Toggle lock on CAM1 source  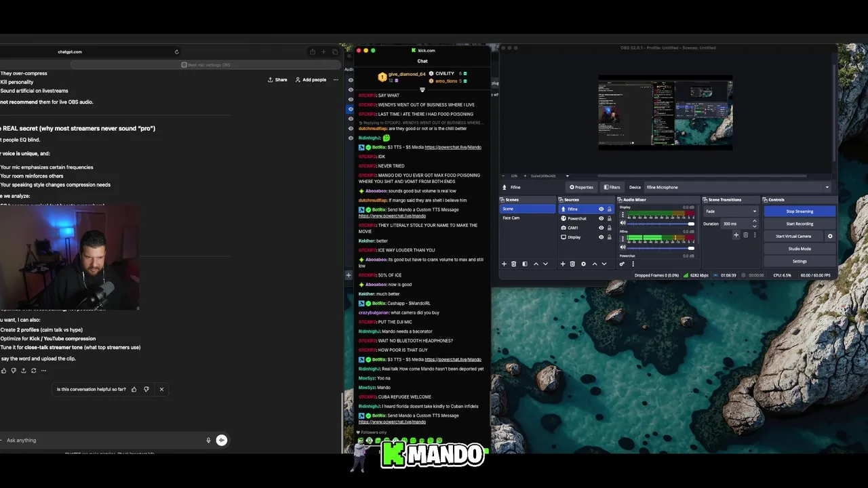coord(609,228)
